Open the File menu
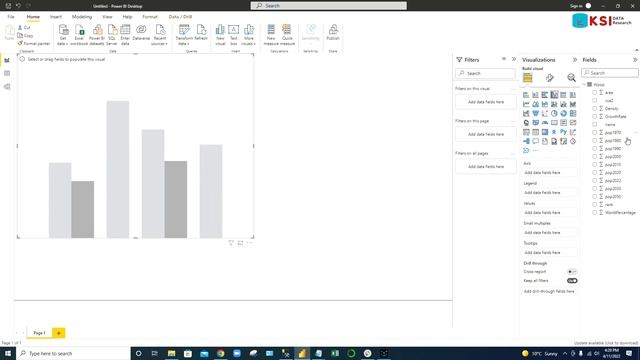The height and width of the screenshot is (360, 640). click(11, 17)
